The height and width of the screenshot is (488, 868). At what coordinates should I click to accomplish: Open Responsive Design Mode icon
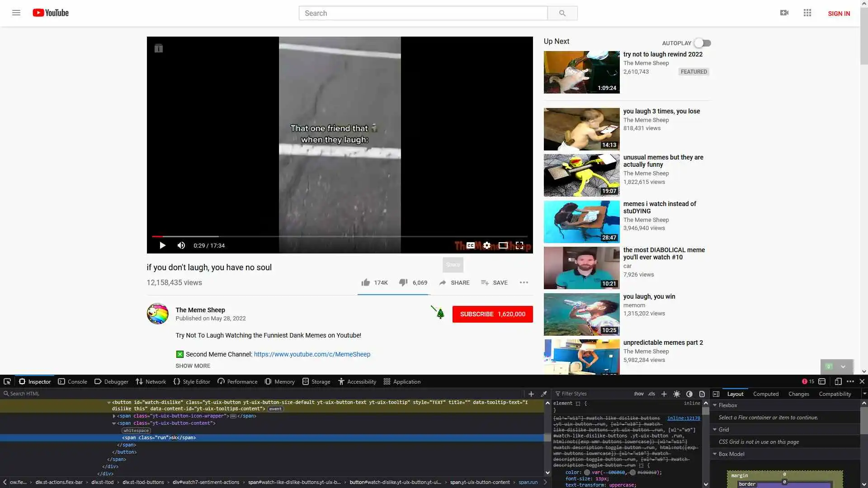point(838,381)
